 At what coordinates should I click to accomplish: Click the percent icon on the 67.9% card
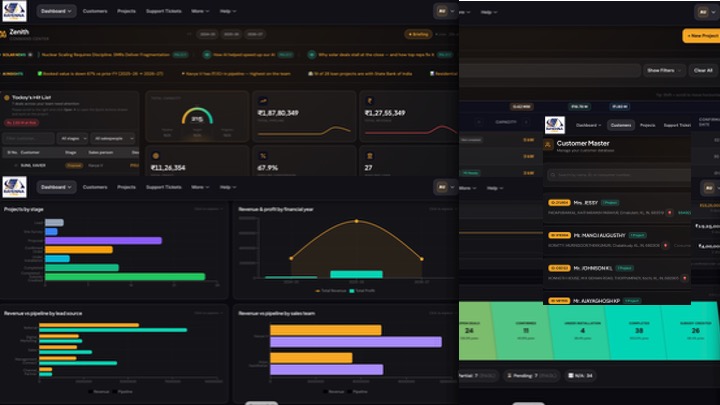tap(263, 156)
